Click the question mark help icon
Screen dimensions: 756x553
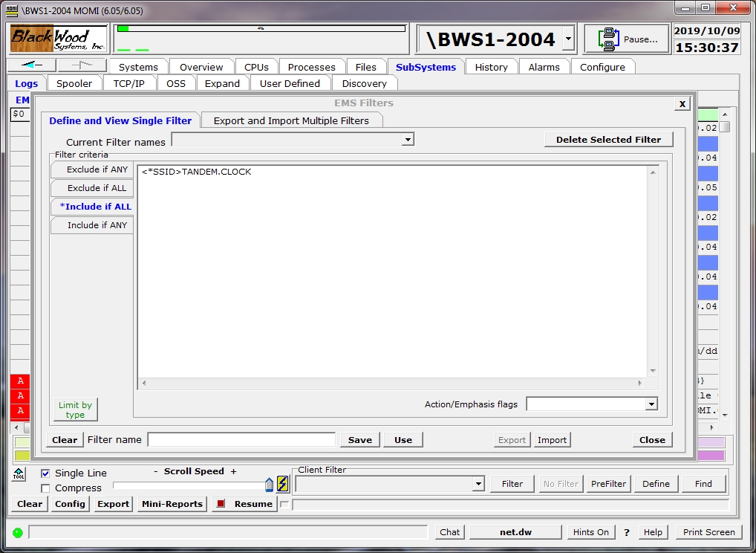click(x=626, y=532)
